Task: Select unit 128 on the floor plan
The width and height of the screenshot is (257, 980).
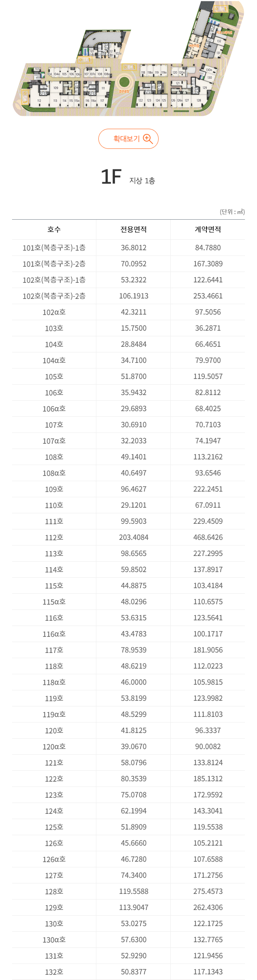Action: point(199,100)
